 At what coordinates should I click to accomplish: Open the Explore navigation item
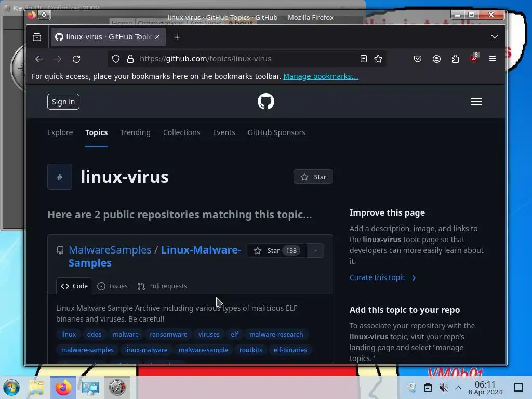pos(60,132)
